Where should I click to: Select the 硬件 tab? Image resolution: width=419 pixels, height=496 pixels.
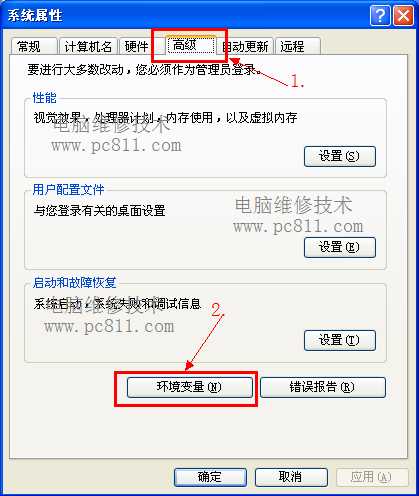(x=137, y=46)
